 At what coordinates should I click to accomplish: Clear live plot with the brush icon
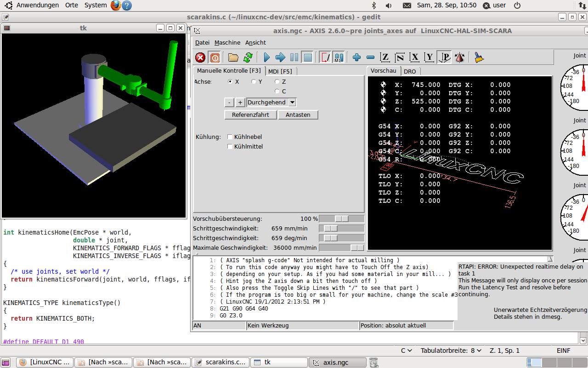pos(479,57)
